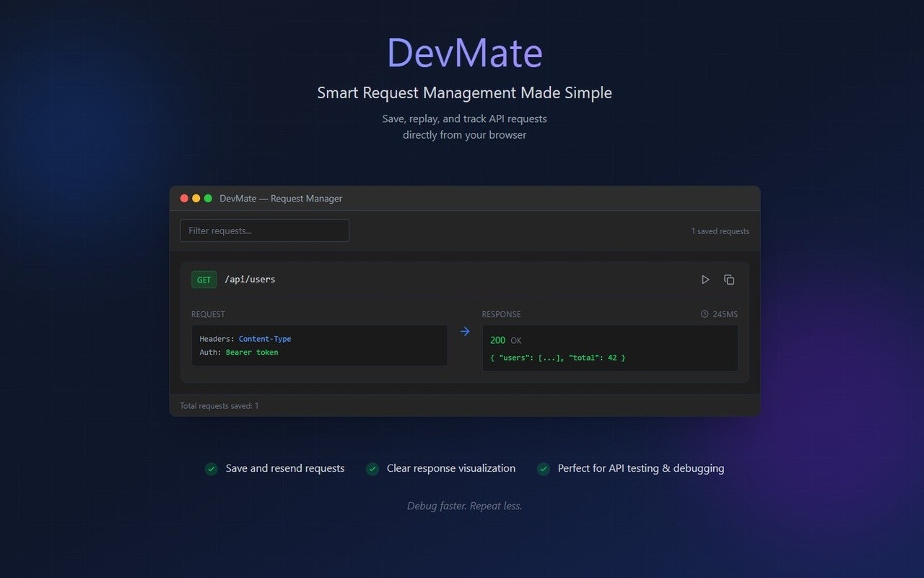Click the arrow between request and response
Screen dimensions: 924x578
pos(464,331)
